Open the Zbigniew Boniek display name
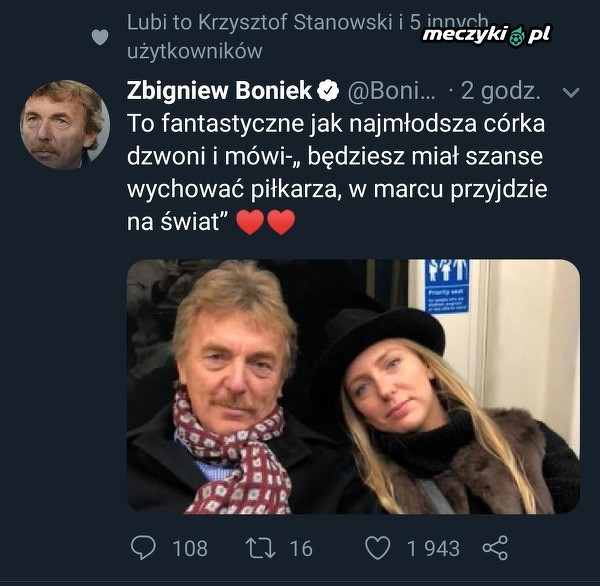 pyautogui.click(x=220, y=91)
